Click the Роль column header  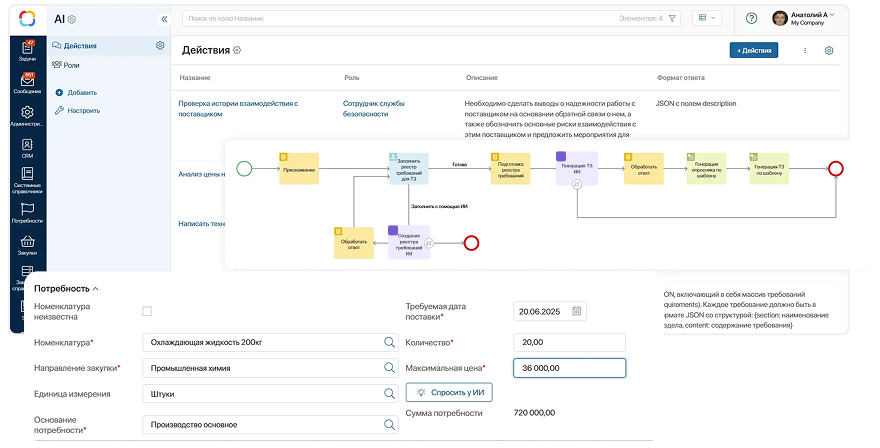coord(352,77)
